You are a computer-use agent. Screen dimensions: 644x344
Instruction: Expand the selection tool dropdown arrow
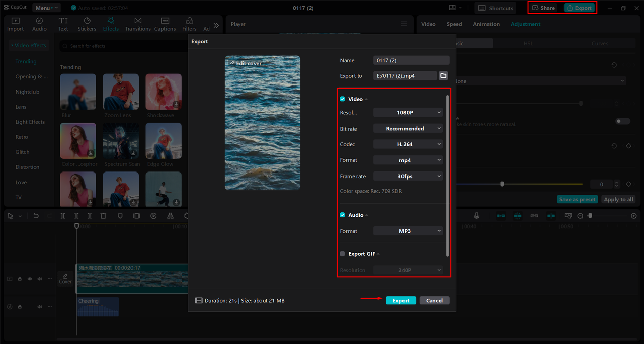(x=20, y=216)
